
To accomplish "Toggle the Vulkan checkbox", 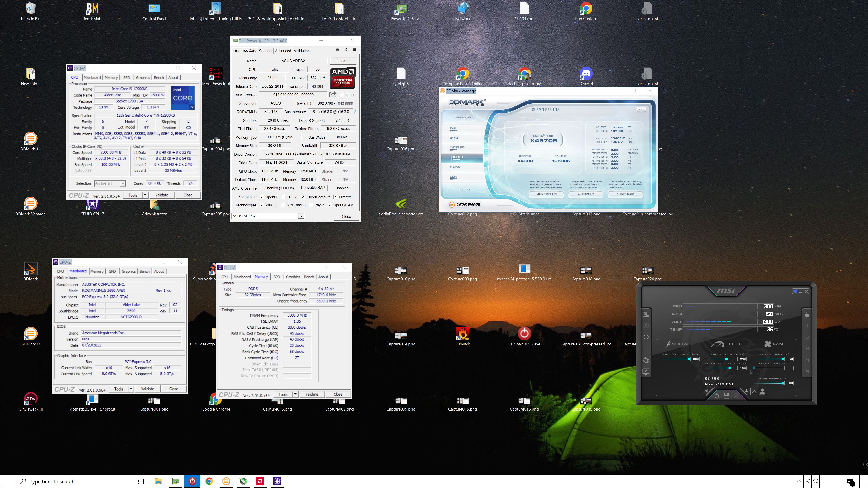I will [x=262, y=205].
